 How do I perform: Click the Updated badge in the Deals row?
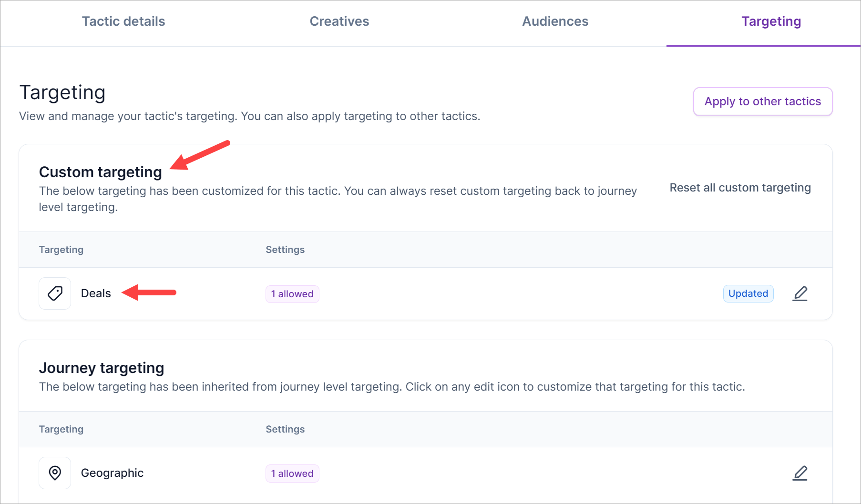click(x=748, y=293)
